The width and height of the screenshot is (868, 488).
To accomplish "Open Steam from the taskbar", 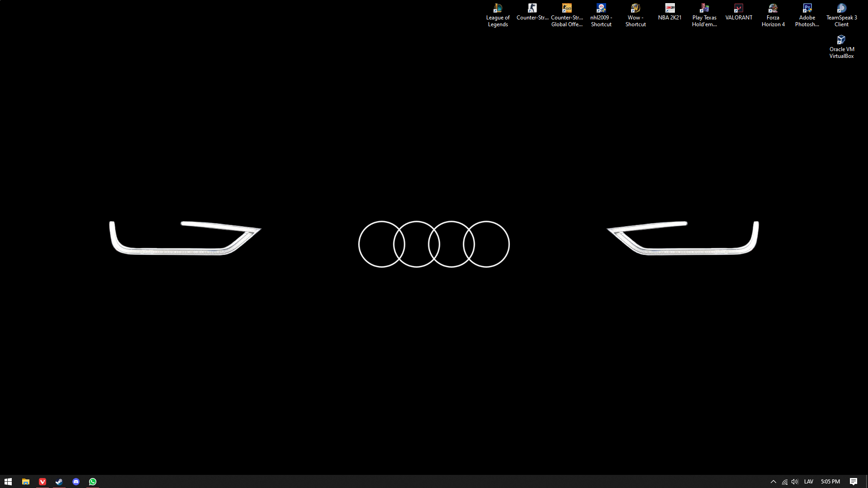I will pyautogui.click(x=59, y=482).
